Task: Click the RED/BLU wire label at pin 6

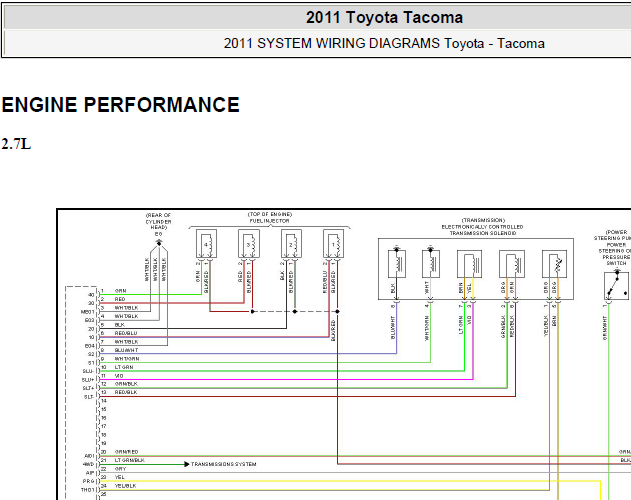Action: [126, 333]
